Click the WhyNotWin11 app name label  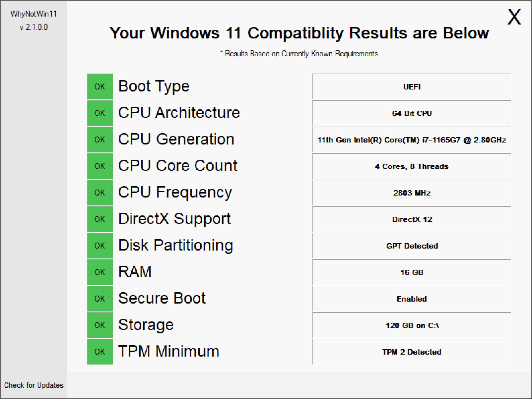33,14
